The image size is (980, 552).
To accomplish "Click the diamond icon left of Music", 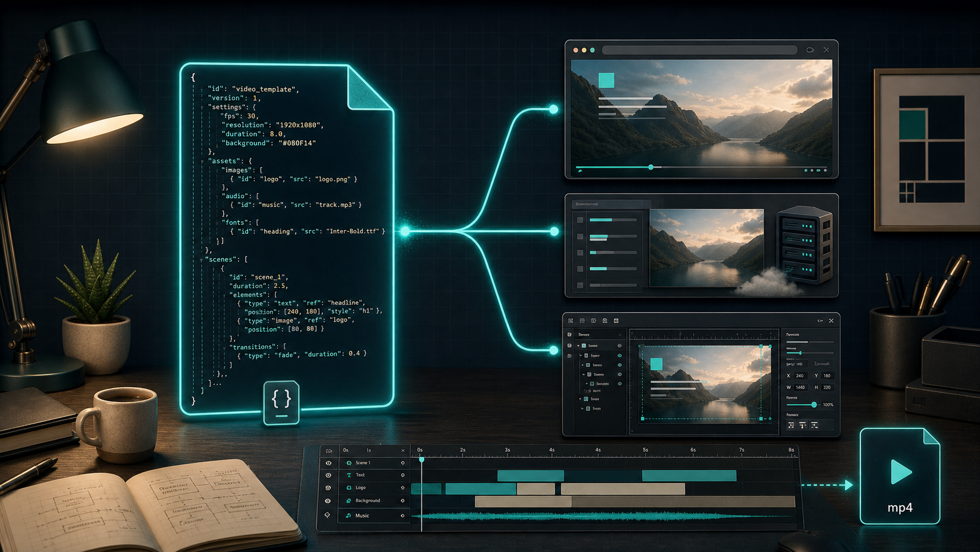I will coord(328,515).
